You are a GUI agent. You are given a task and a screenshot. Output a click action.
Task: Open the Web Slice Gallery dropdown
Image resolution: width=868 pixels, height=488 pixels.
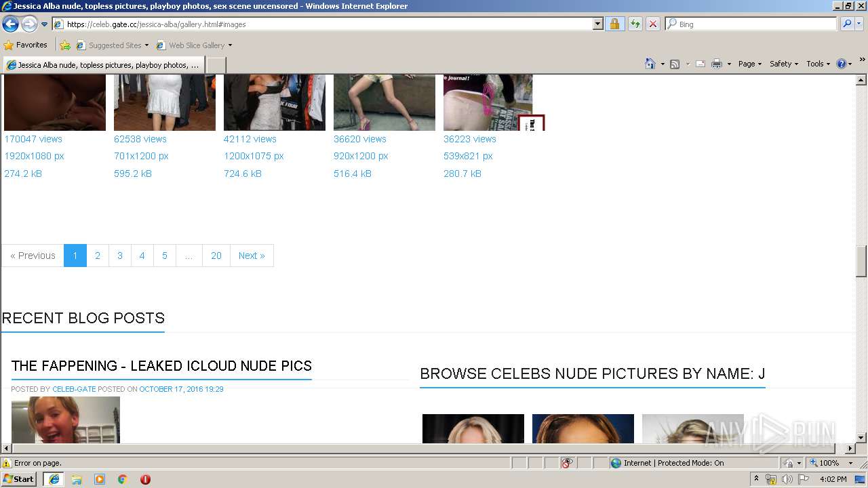tap(194, 45)
